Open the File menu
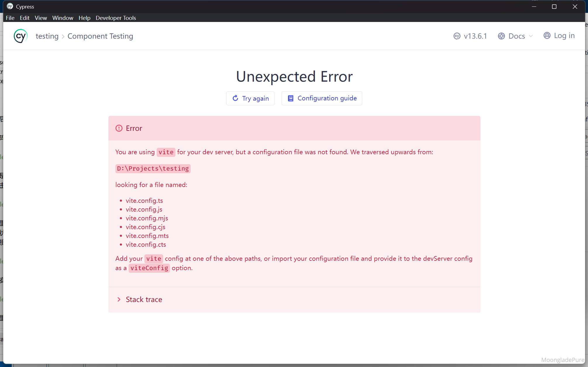 10,18
